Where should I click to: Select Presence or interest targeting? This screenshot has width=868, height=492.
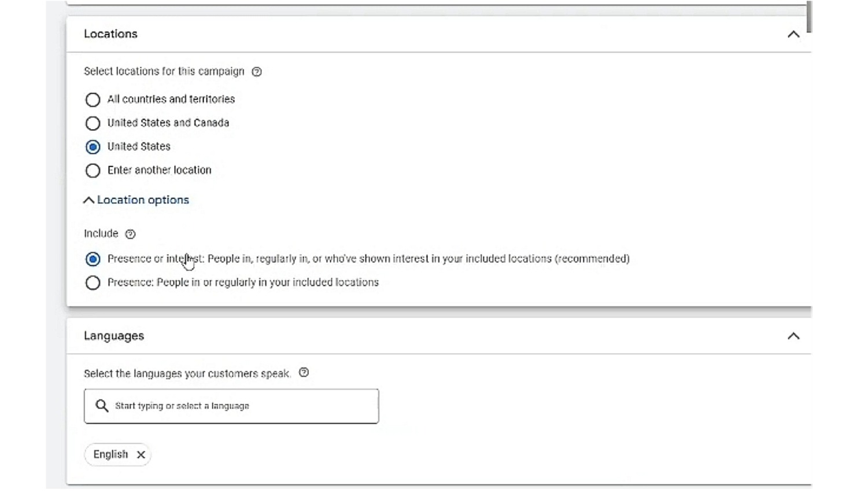[93, 259]
